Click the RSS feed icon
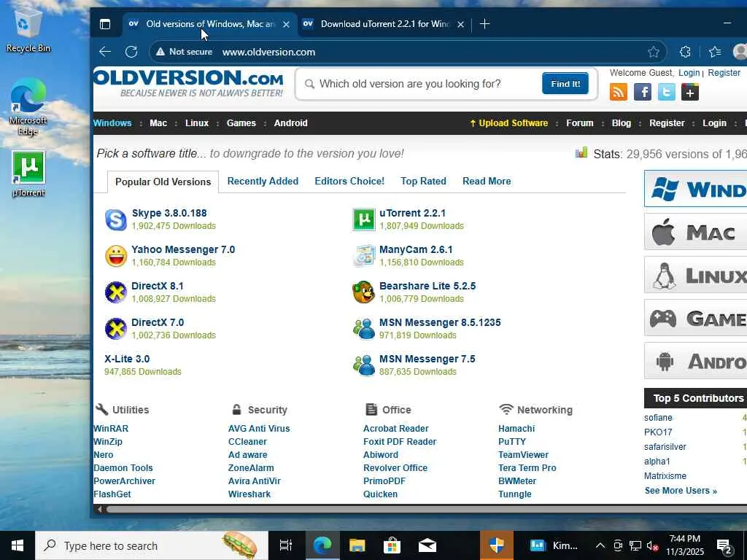 pos(619,91)
